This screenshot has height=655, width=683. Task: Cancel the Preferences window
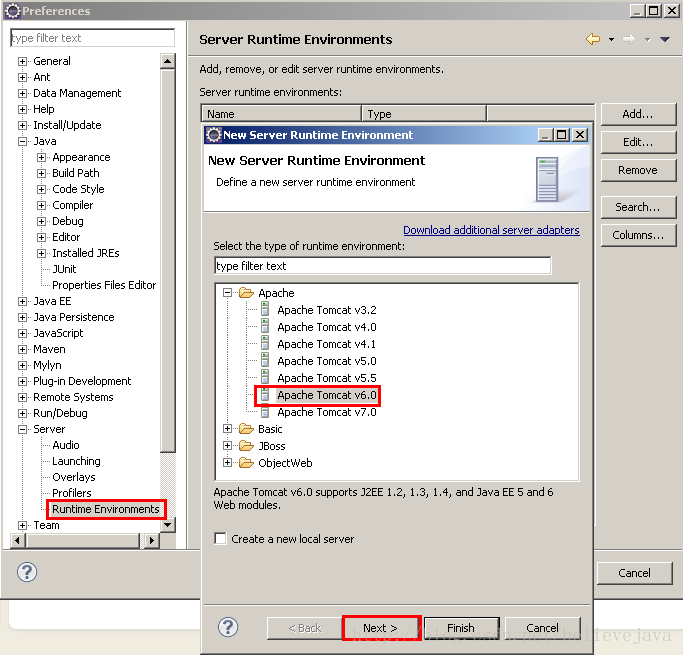635,573
